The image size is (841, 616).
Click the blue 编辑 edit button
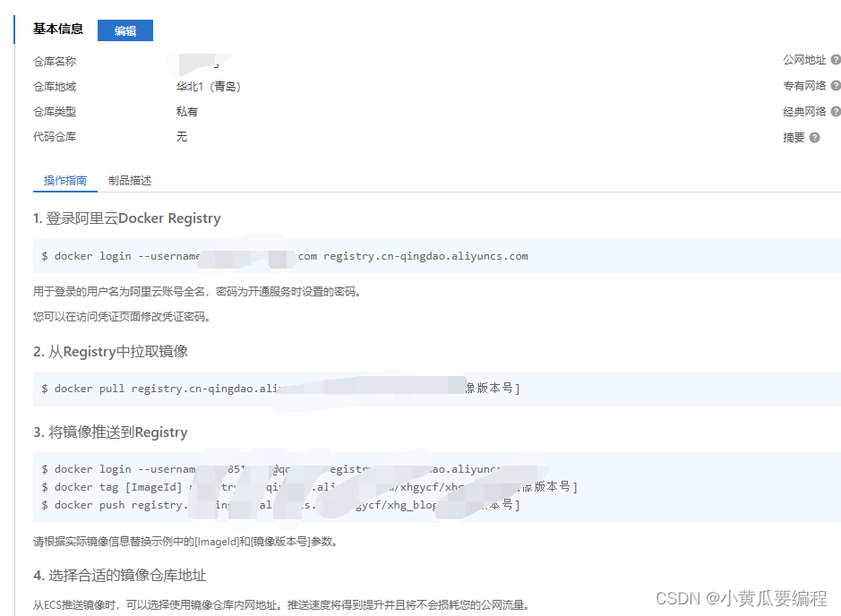(x=125, y=30)
